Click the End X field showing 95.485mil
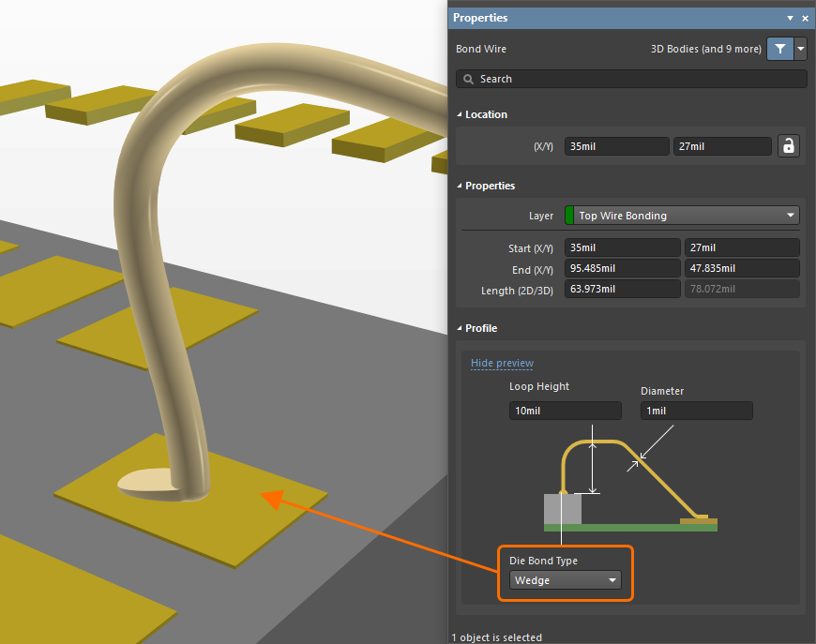Image resolution: width=816 pixels, height=644 pixels. click(622, 269)
